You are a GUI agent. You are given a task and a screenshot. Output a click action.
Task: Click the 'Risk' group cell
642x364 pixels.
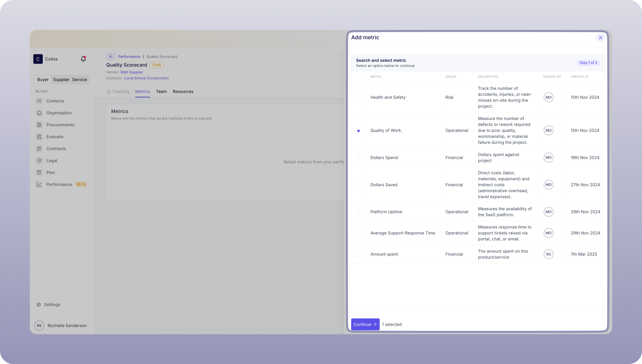(x=449, y=97)
